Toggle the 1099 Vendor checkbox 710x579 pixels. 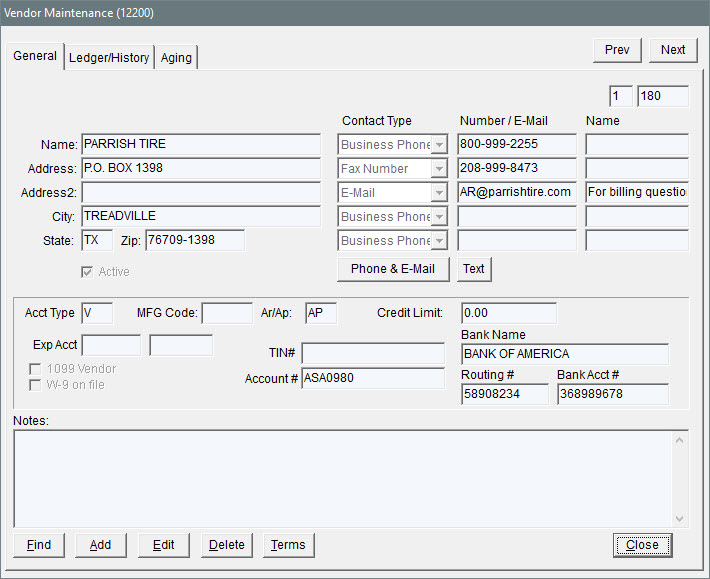[x=35, y=369]
